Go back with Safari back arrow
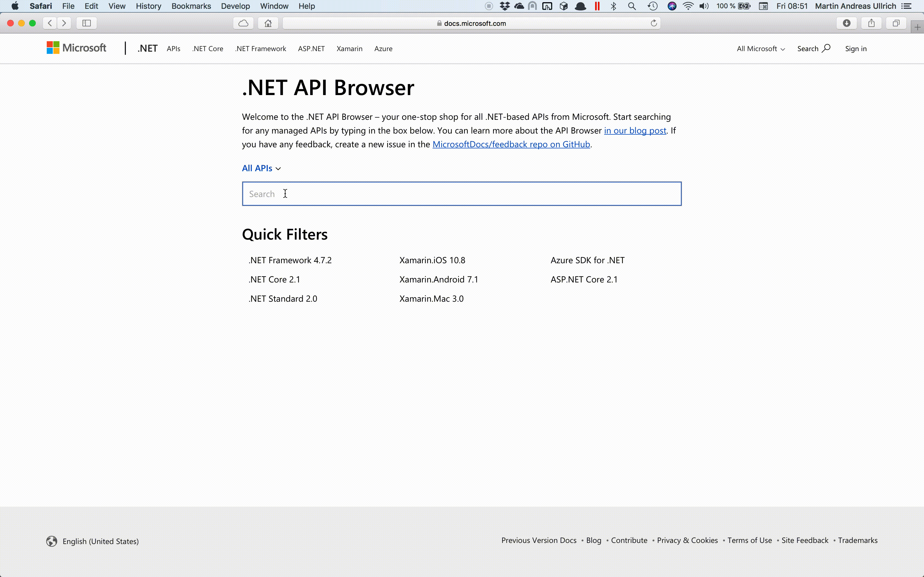This screenshot has width=924, height=577. [x=50, y=23]
